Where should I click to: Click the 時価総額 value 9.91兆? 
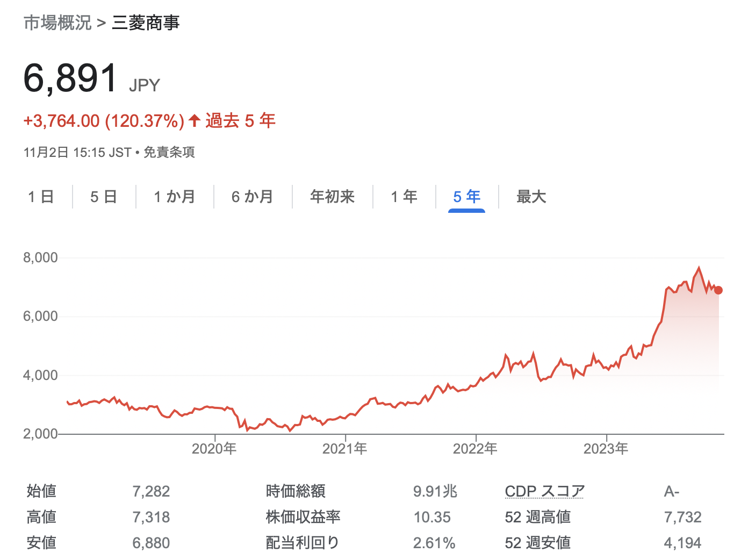click(x=435, y=491)
